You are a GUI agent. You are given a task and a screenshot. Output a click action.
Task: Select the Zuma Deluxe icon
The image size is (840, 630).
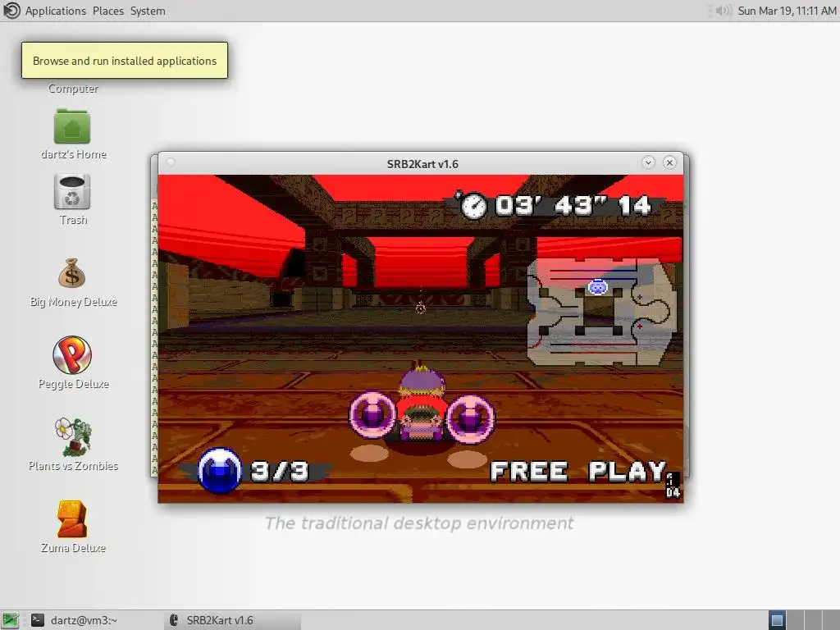pyautogui.click(x=72, y=518)
